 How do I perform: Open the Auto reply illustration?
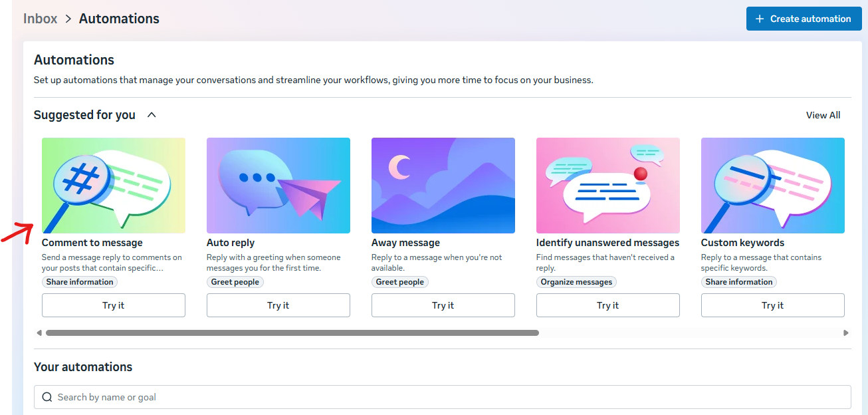[x=278, y=186]
